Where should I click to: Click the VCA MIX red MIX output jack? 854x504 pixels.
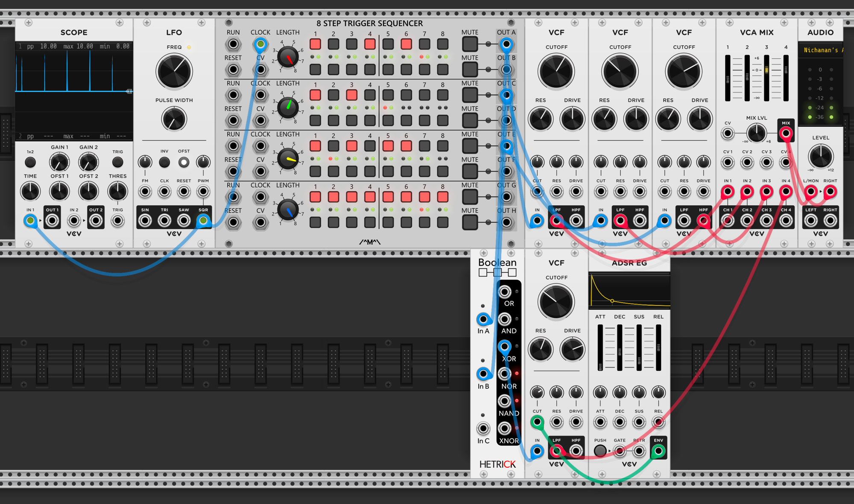[786, 134]
